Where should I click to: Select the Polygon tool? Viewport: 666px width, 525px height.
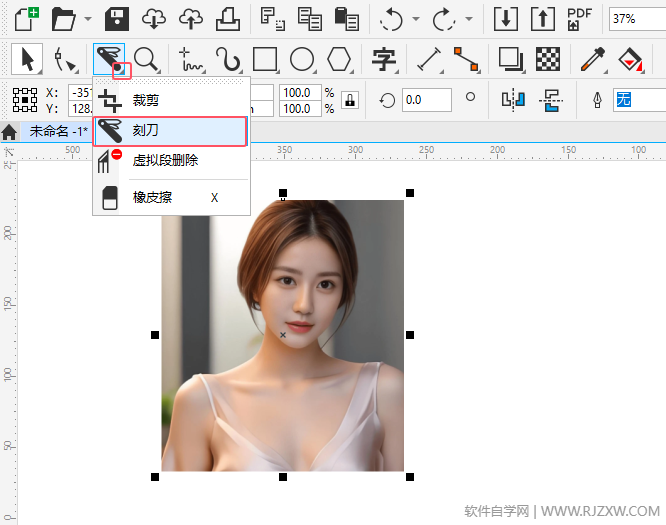[x=339, y=59]
